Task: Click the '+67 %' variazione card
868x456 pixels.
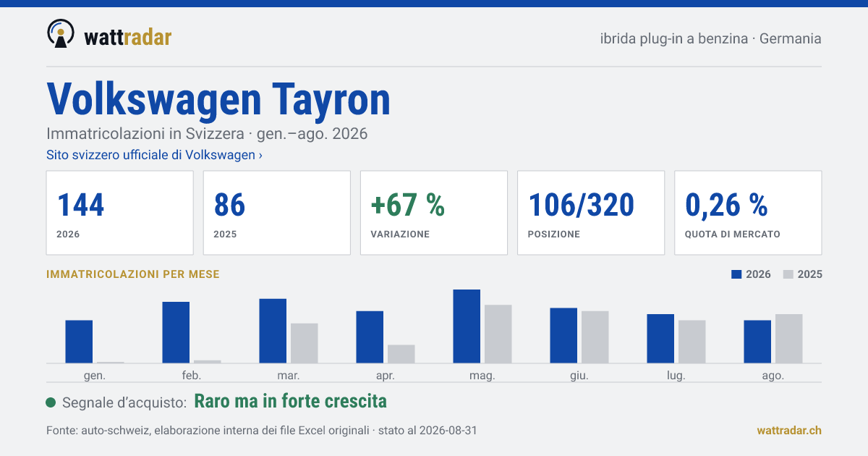Action: coord(434,213)
